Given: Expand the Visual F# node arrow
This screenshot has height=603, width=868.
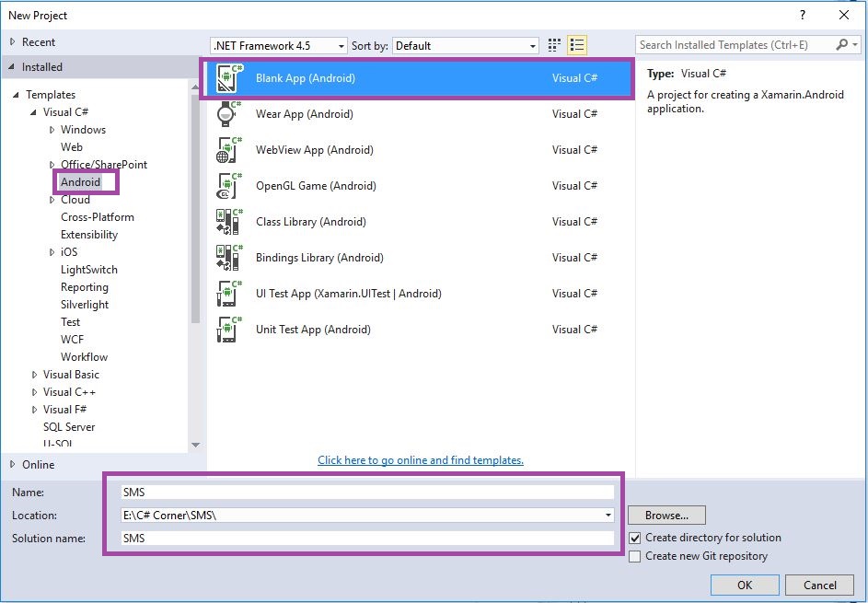Looking at the screenshot, I should click(34, 410).
